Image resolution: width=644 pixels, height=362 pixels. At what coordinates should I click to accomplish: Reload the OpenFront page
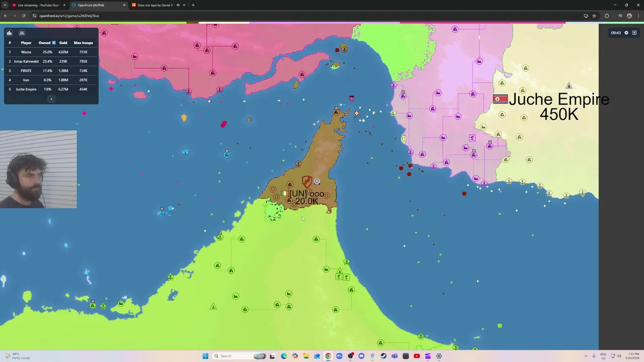coord(23,16)
